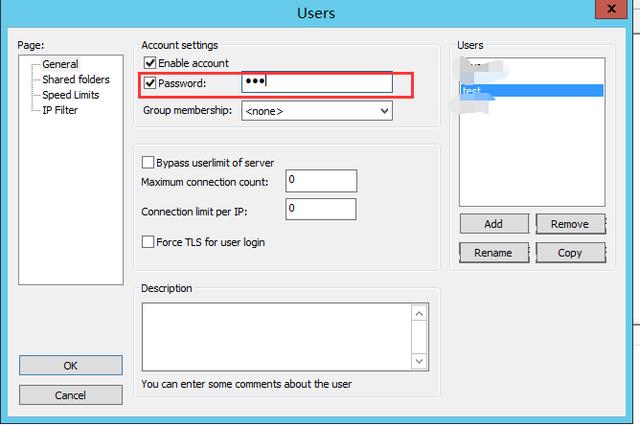This screenshot has width=640, height=426.
Task: Check Force TLS for user login
Action: [149, 242]
